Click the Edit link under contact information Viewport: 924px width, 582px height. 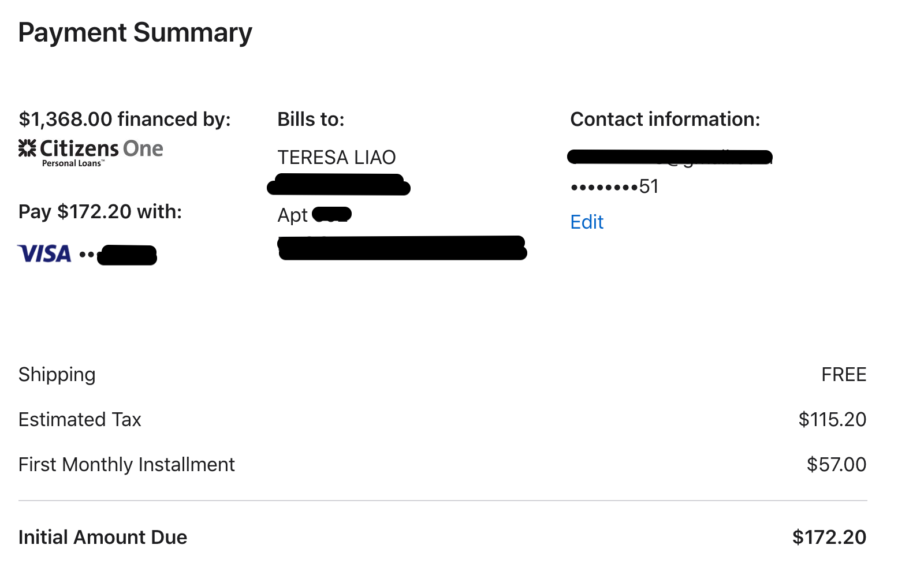point(587,222)
